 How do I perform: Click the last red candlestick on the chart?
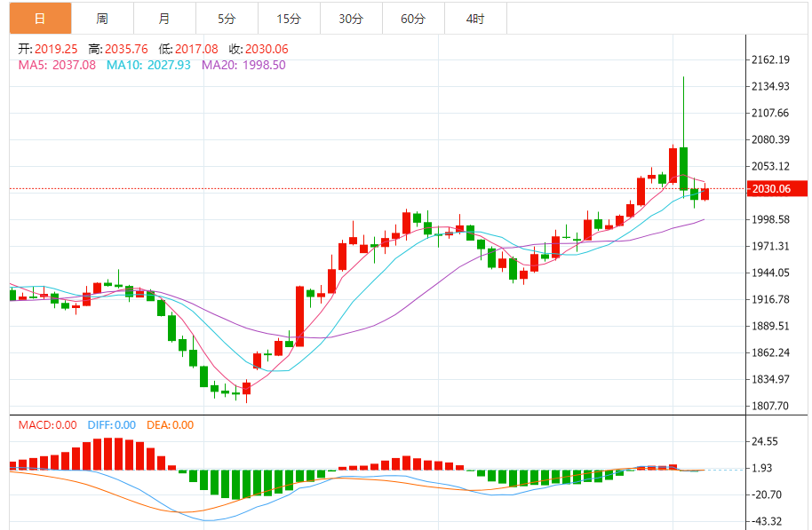(705, 194)
